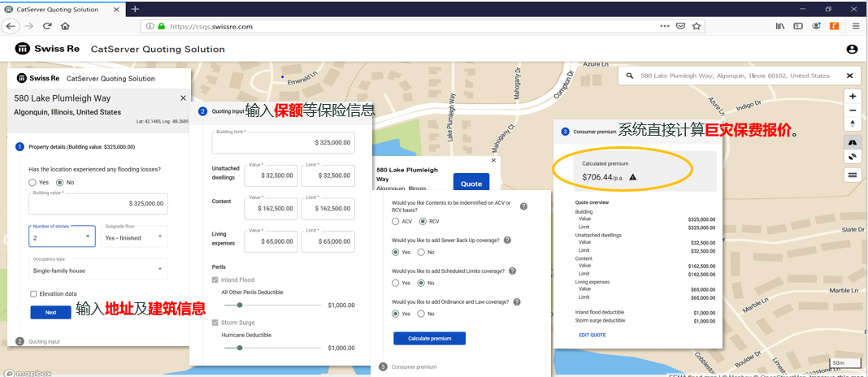868x377 pixels.
Task: Go to the browser home page icon
Action: coord(65,26)
